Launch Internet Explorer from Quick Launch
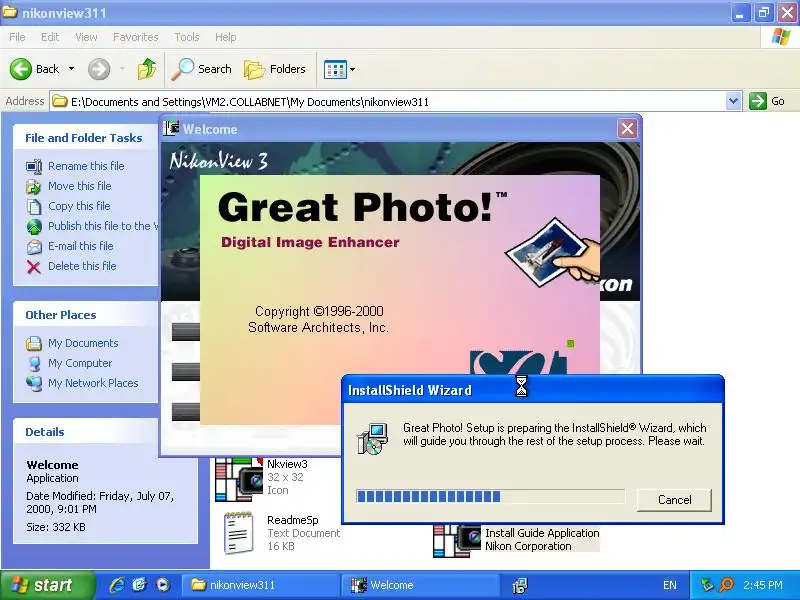The width and height of the screenshot is (800, 600). pyautogui.click(x=117, y=585)
